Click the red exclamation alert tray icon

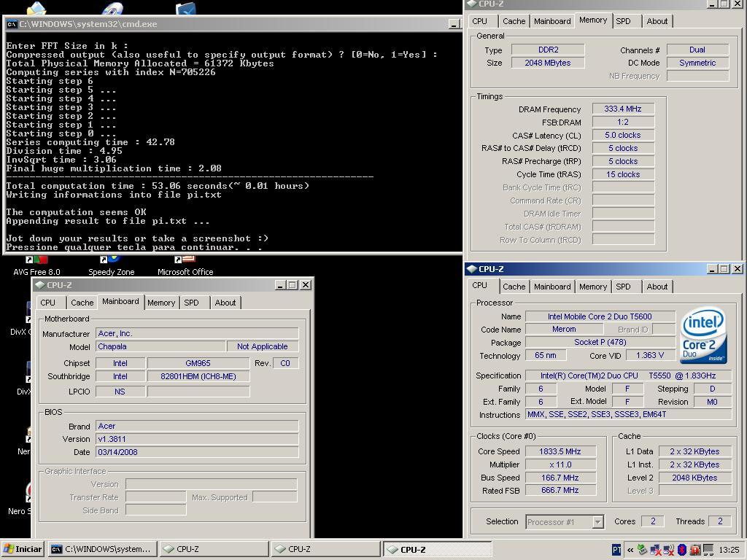pos(695,550)
